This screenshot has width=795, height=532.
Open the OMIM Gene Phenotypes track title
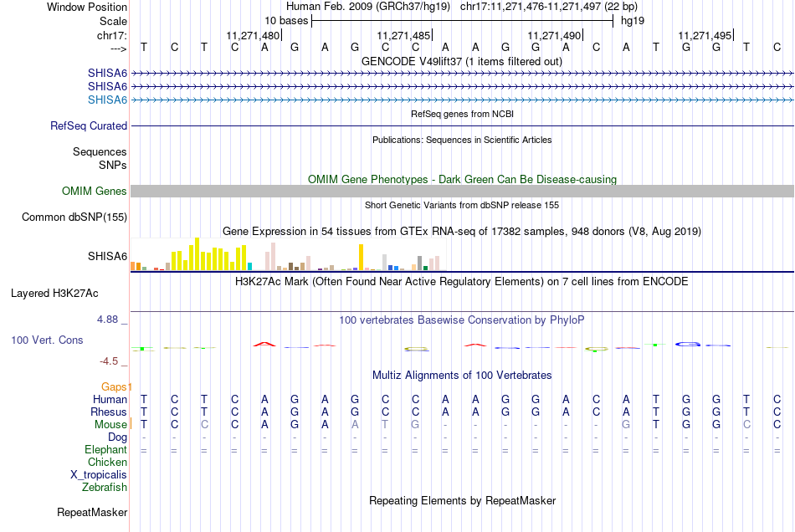tap(462, 179)
